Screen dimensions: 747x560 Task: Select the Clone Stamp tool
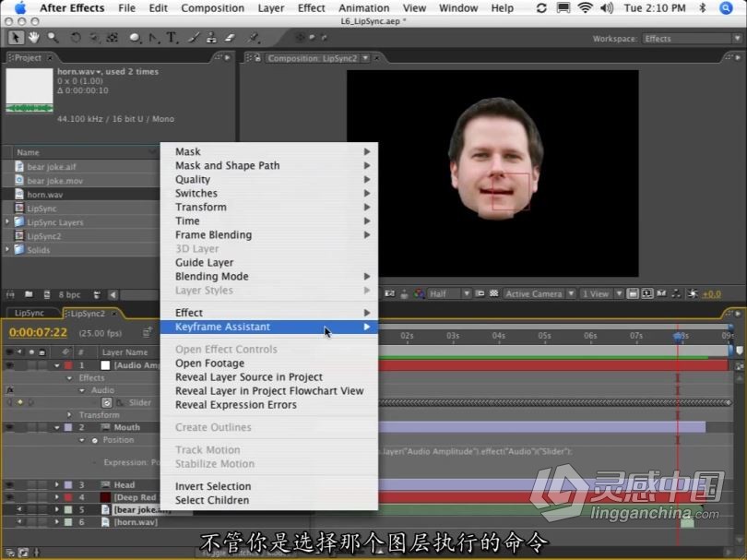tap(211, 38)
